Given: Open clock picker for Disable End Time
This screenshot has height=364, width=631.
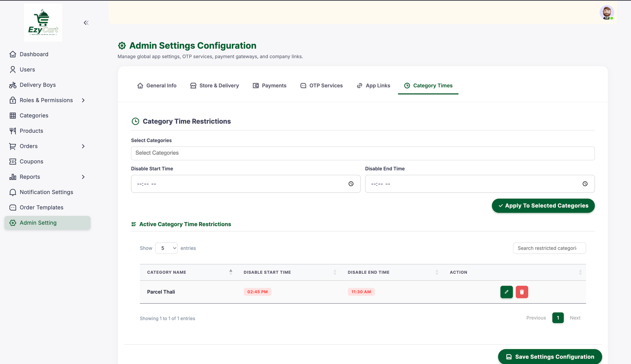Looking at the screenshot, I should [x=585, y=184].
